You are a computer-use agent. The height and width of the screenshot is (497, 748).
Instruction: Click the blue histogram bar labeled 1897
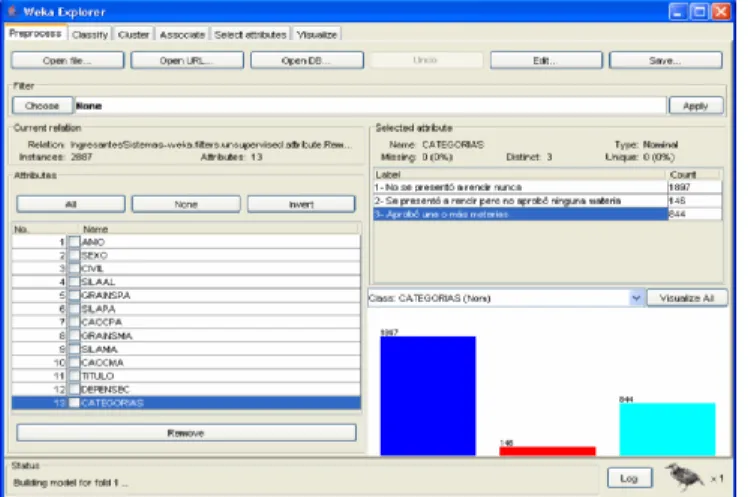(428, 396)
